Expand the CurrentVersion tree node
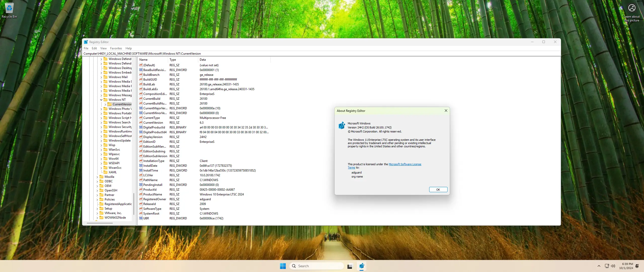Image resolution: width=644 pixels, height=272 pixels. click(105, 104)
